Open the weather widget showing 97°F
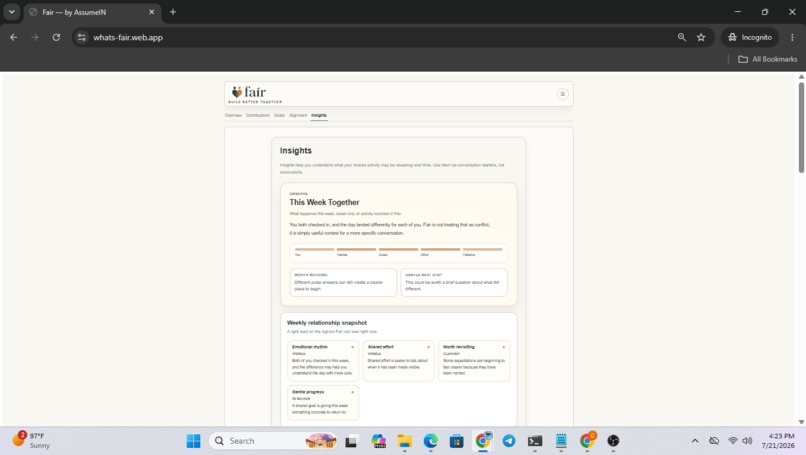The image size is (806, 455). [32, 441]
